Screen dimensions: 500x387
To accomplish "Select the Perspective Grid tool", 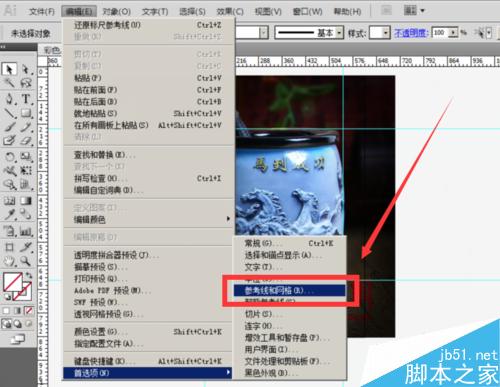I will coord(26,184).
